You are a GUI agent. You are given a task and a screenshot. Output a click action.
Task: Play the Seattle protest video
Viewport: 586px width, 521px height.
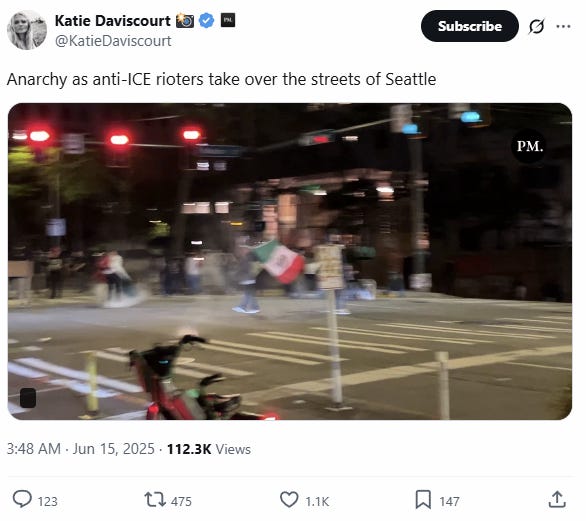point(290,261)
